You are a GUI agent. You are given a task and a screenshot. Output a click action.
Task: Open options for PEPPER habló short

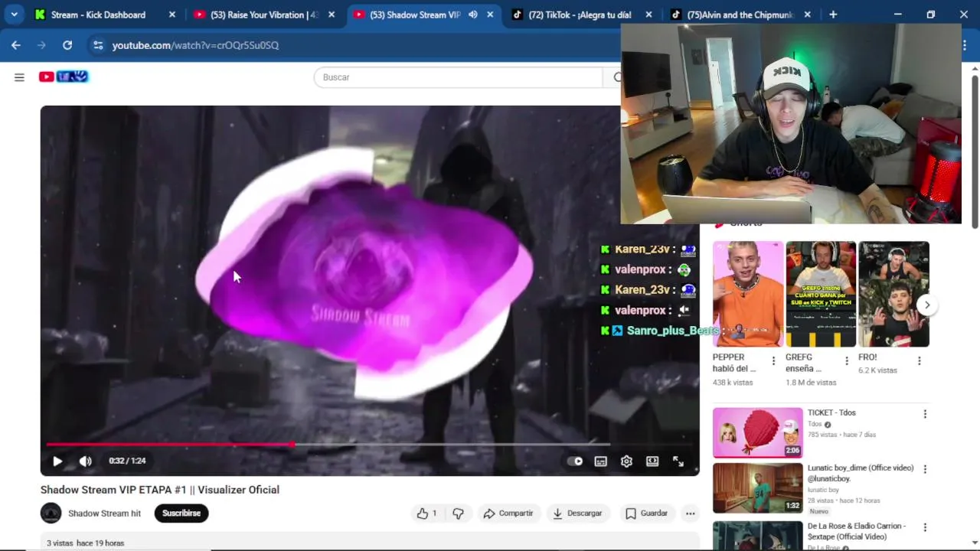pyautogui.click(x=773, y=361)
